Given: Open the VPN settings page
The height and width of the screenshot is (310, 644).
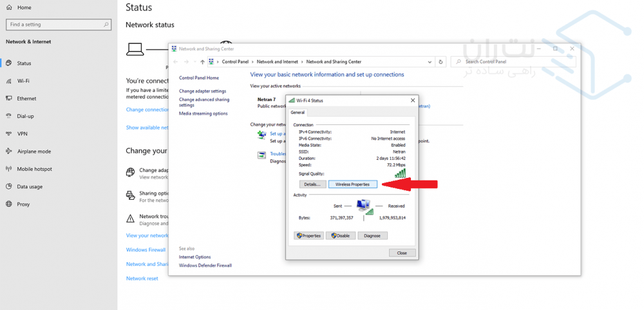Looking at the screenshot, I should [23, 134].
